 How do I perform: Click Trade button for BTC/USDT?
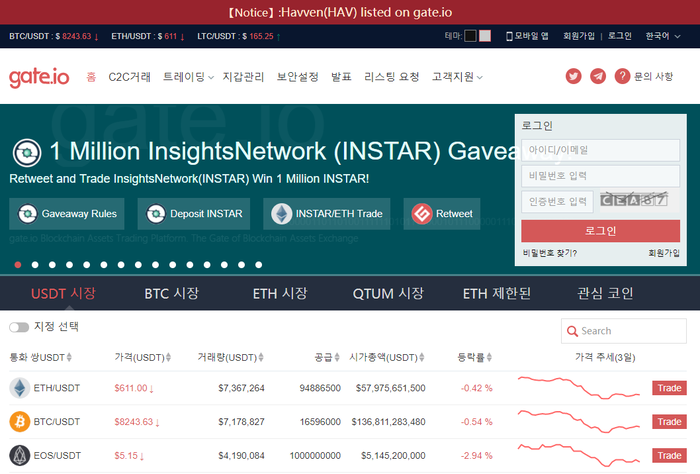click(669, 422)
